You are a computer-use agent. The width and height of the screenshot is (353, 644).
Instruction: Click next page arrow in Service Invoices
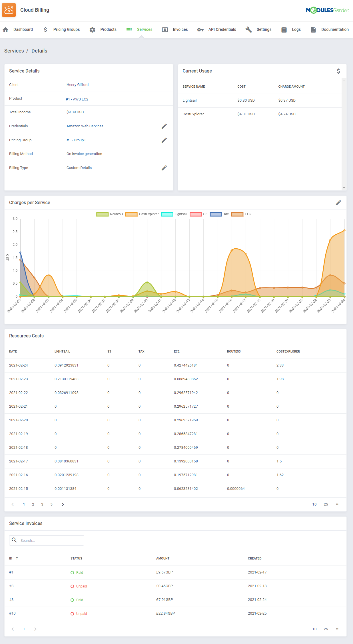point(35,629)
